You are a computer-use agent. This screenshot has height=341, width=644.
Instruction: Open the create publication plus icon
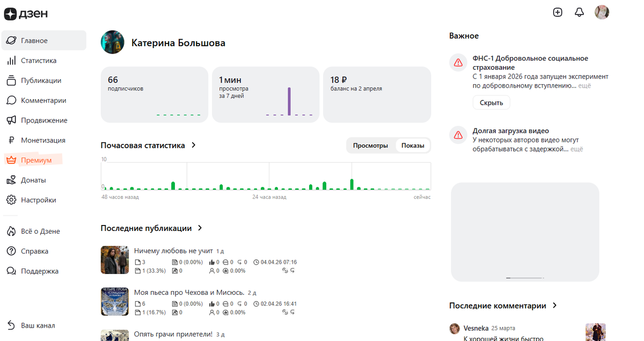(x=558, y=12)
